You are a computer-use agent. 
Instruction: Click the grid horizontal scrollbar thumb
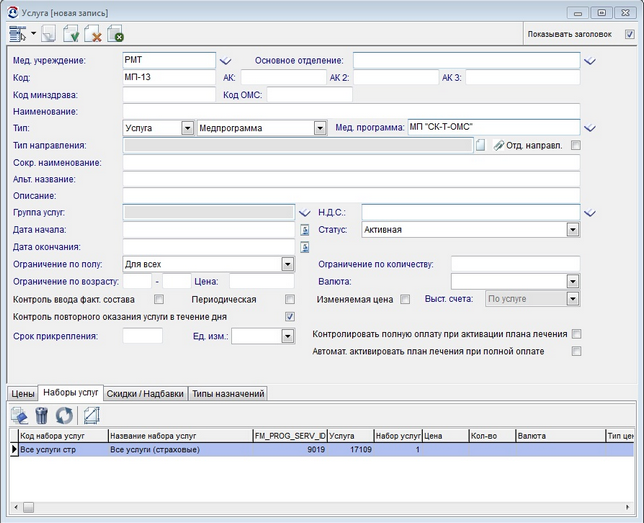[28, 507]
